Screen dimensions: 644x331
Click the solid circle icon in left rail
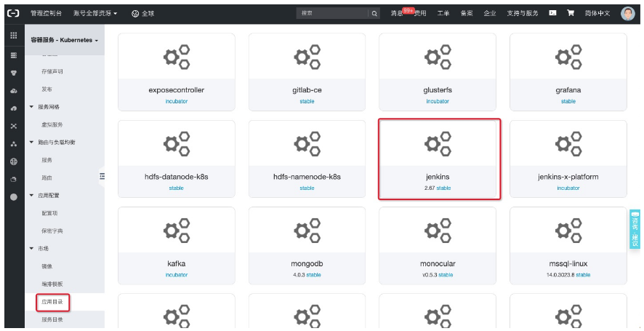(x=14, y=197)
